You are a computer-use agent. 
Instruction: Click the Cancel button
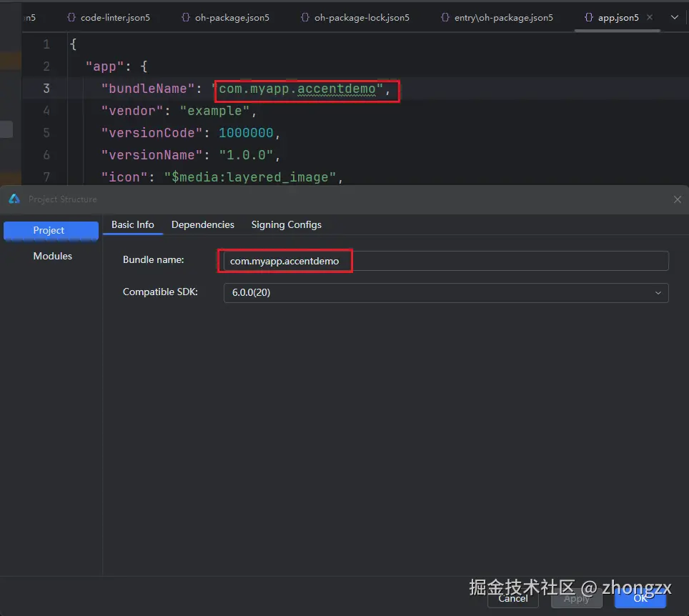point(512,598)
